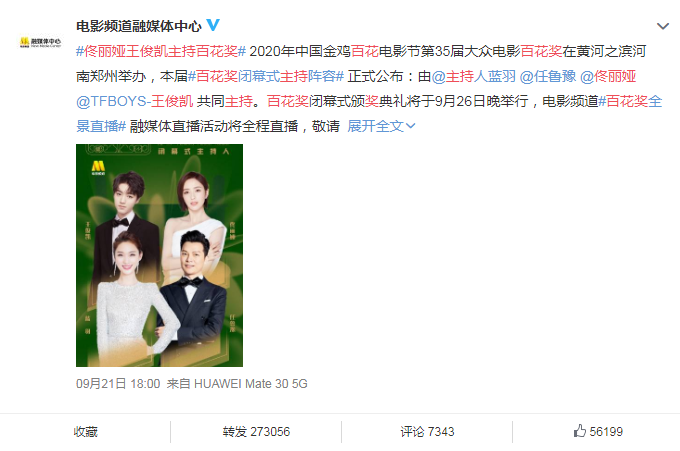Click the account name 电影频道融媒体中心
The width and height of the screenshot is (680, 451).
(x=139, y=26)
